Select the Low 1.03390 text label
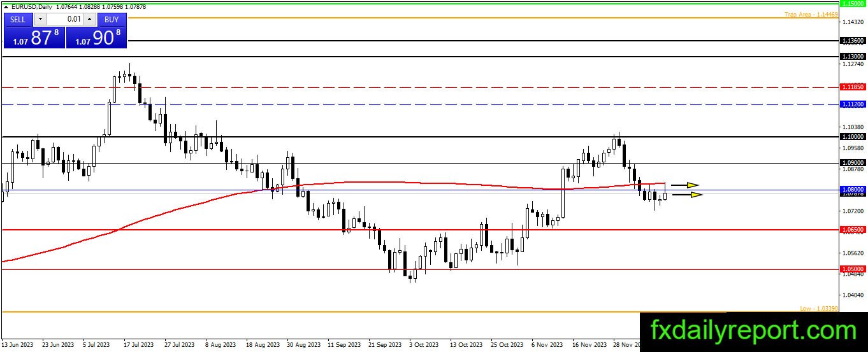The width and height of the screenshot is (868, 352). click(x=819, y=308)
